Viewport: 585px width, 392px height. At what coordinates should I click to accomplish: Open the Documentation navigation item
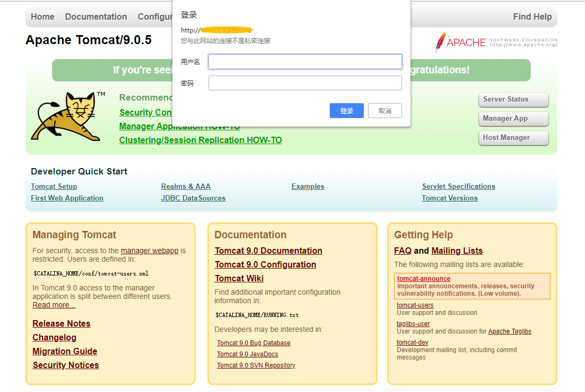[x=96, y=17]
